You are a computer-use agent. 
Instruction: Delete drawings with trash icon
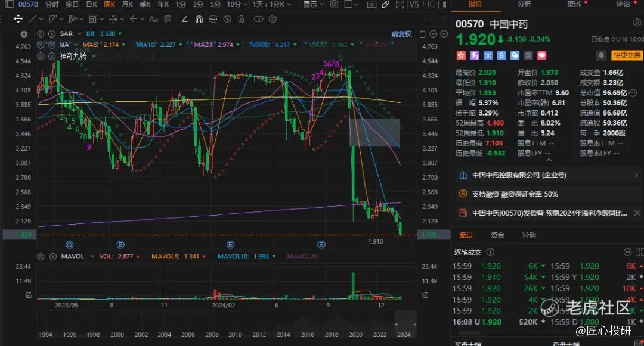241,19
